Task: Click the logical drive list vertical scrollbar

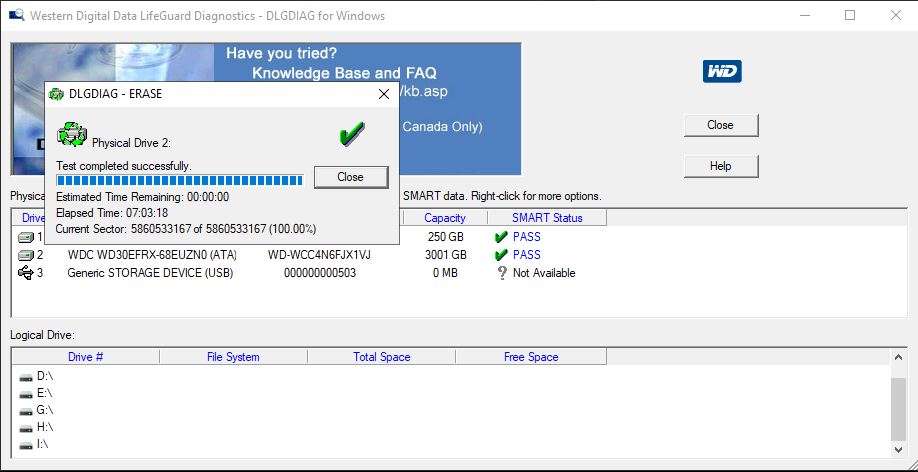Action: (x=898, y=410)
